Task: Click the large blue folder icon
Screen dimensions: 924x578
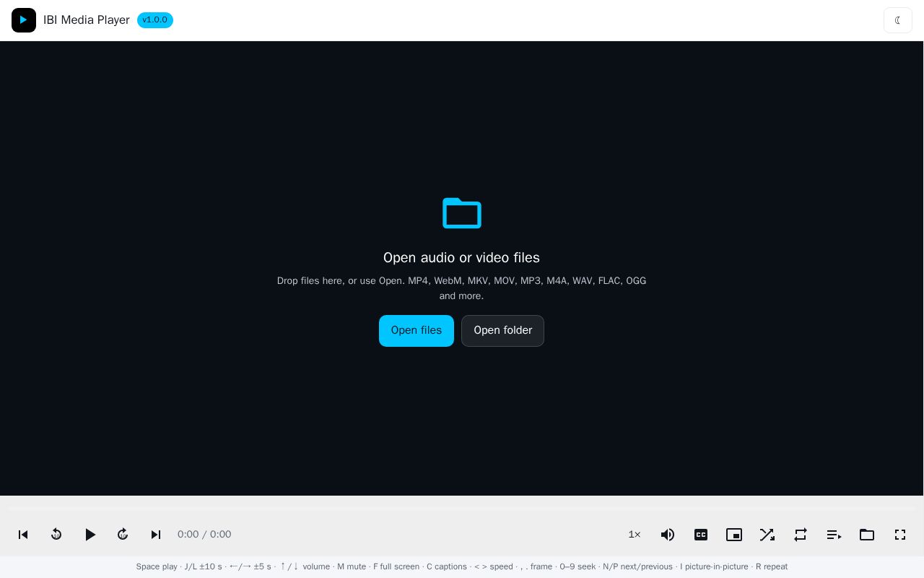Action: 462,213
